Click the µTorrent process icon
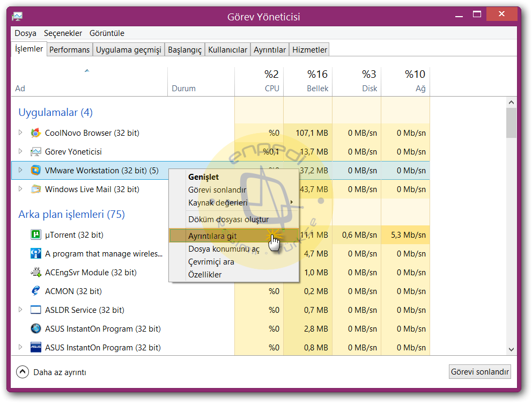This screenshot has width=532, height=403. point(35,235)
